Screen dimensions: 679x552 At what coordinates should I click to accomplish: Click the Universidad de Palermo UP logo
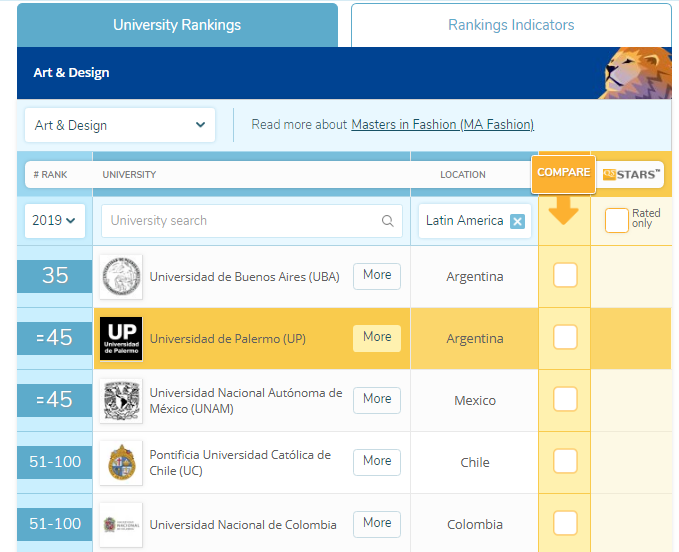pyautogui.click(x=121, y=339)
